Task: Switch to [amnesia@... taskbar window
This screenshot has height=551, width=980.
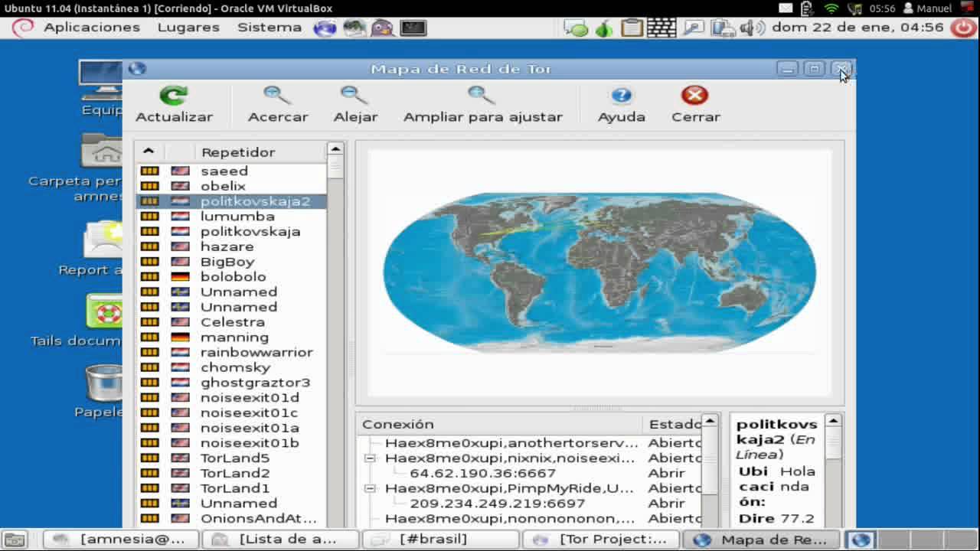Action: pyautogui.click(x=121, y=540)
